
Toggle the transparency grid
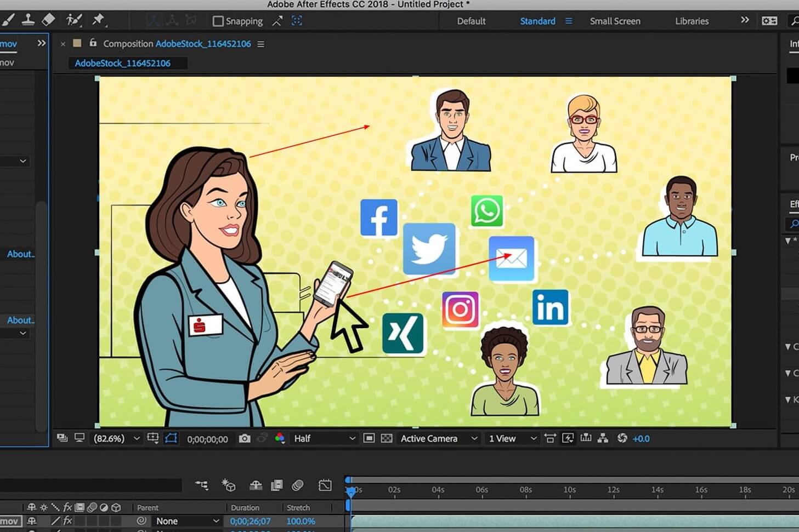coord(387,438)
